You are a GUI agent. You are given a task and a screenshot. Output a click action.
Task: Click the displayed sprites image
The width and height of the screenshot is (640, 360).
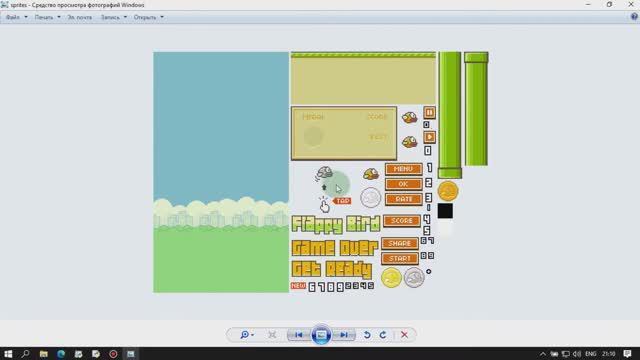pyautogui.click(x=321, y=172)
